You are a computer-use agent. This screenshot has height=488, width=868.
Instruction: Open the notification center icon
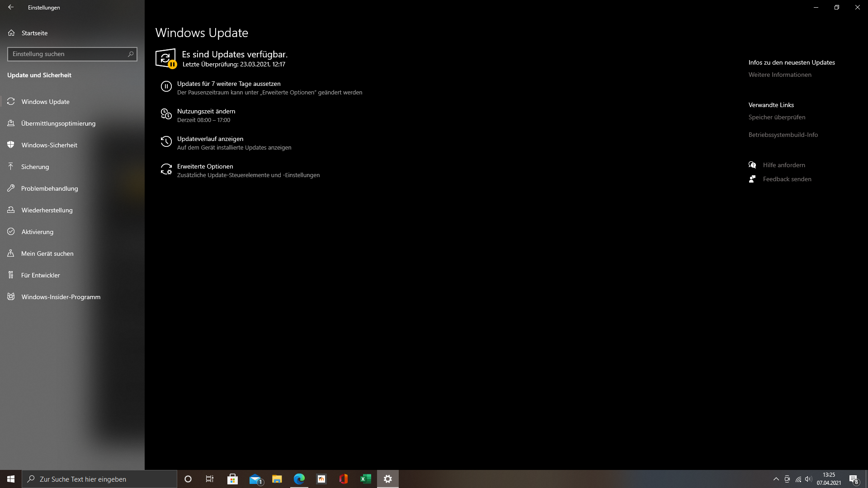(854, 479)
